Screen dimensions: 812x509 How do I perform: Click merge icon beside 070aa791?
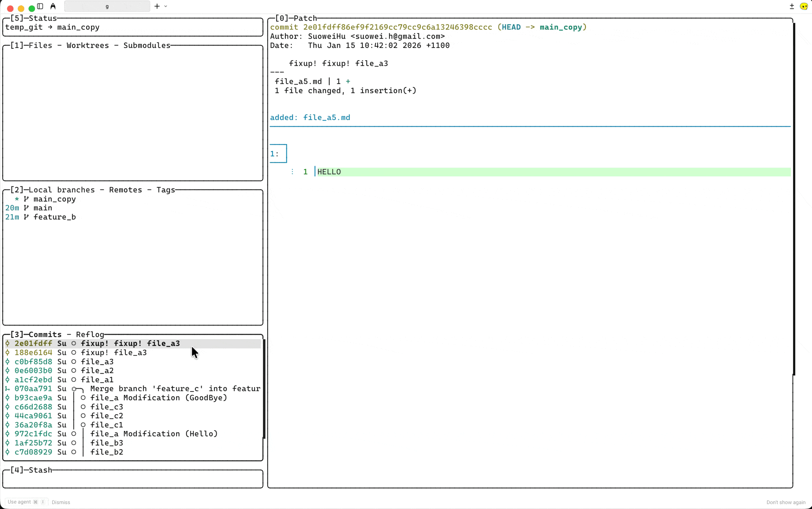[x=7, y=389]
